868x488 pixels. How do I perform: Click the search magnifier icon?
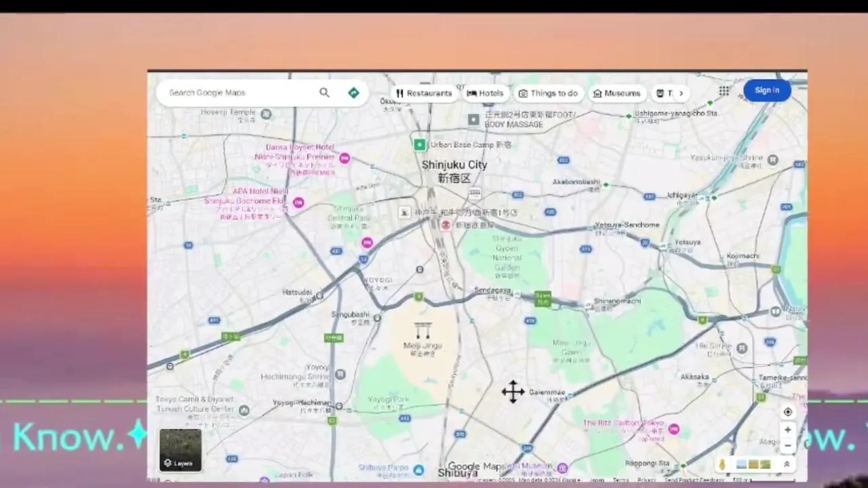(x=324, y=93)
